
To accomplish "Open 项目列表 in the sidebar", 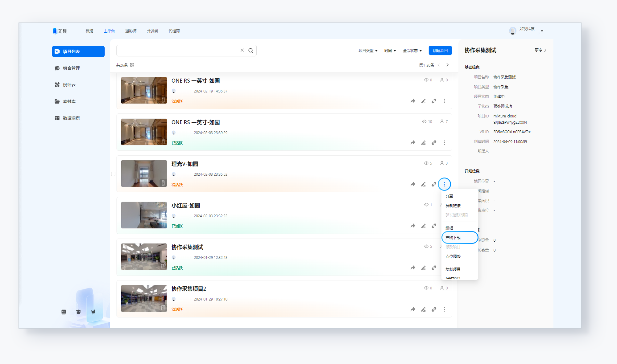I will point(78,51).
